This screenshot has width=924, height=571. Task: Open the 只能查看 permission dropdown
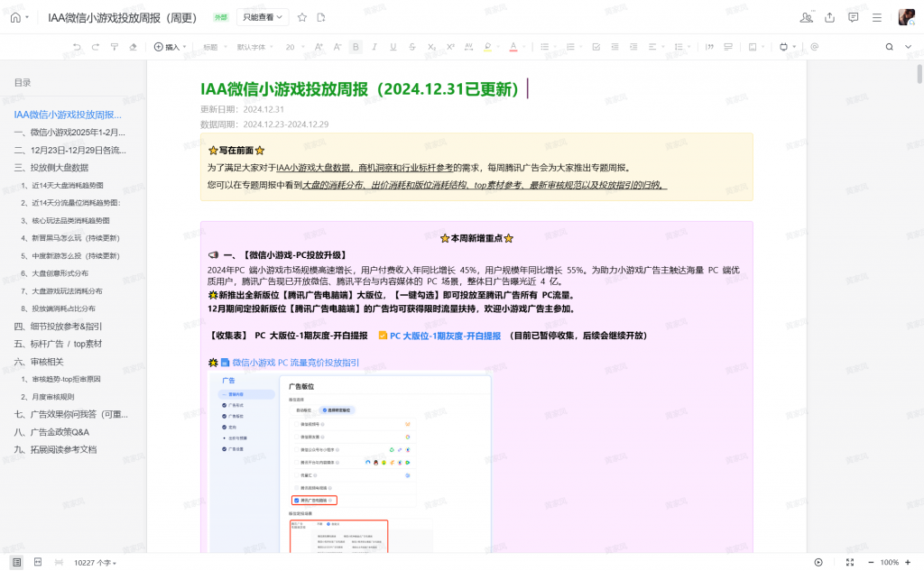pyautogui.click(x=263, y=18)
